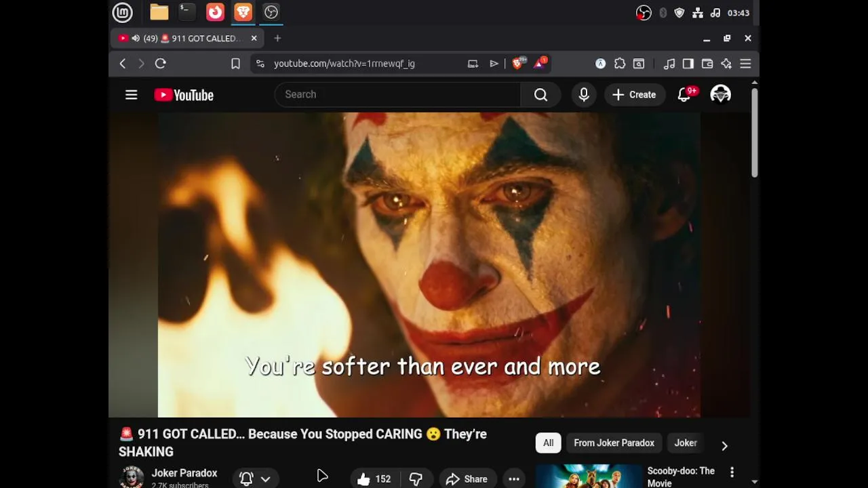Open Leo AI sparkle icon
Viewport: 868px width, 488px height.
point(726,64)
